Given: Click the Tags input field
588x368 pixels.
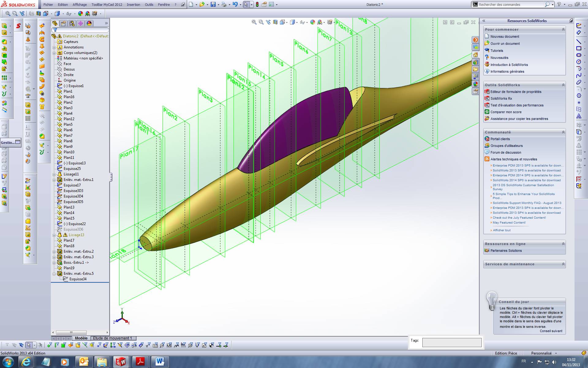Looking at the screenshot, I should tap(452, 343).
